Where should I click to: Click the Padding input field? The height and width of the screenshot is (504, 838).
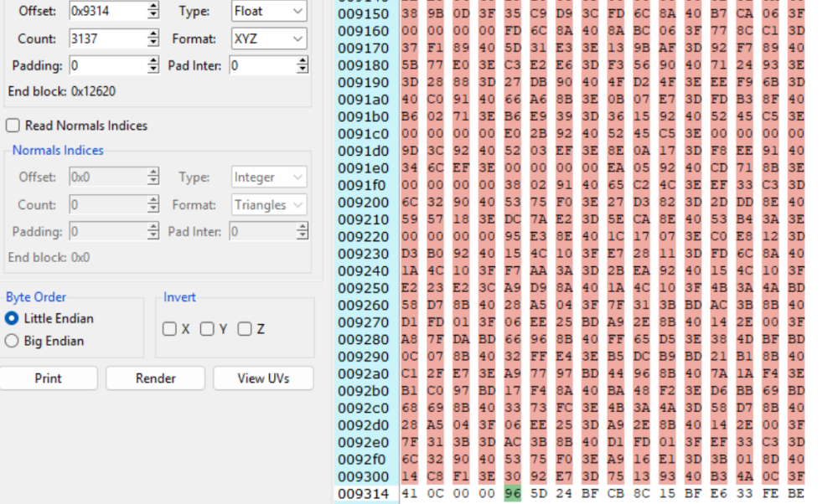click(108, 65)
